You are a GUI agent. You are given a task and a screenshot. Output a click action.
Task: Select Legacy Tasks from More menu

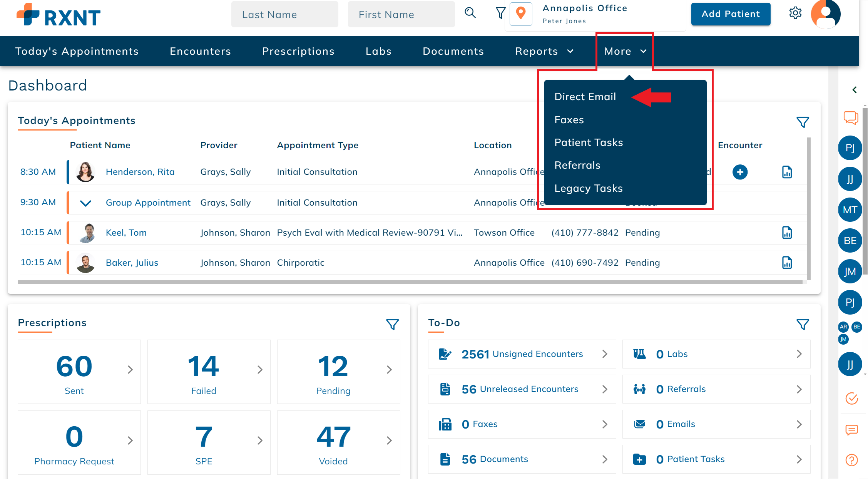pos(589,188)
